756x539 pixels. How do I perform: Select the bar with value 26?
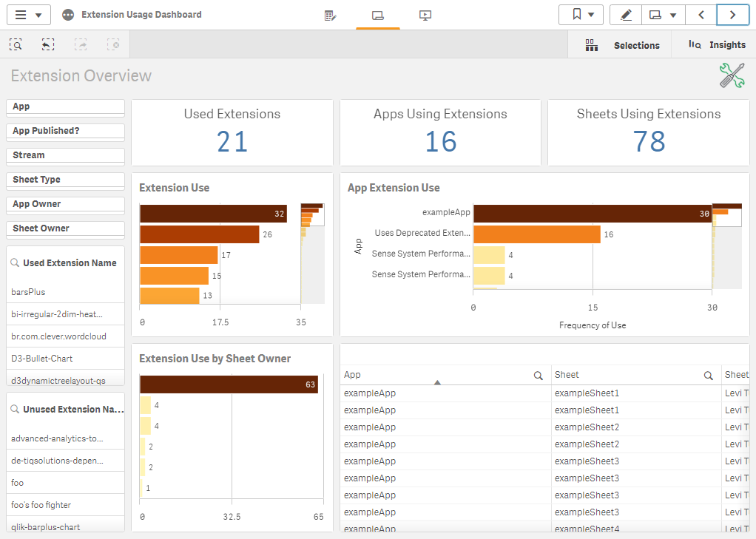click(x=200, y=234)
